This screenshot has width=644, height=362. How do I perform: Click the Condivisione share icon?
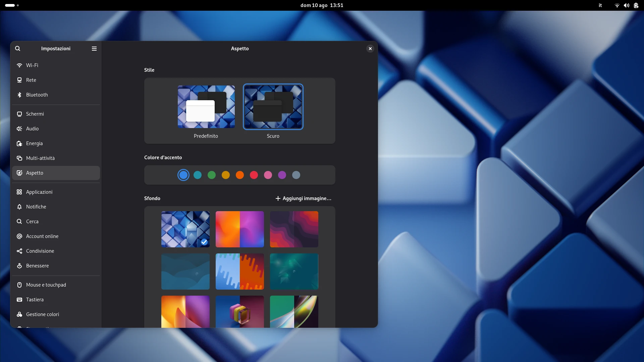click(19, 251)
